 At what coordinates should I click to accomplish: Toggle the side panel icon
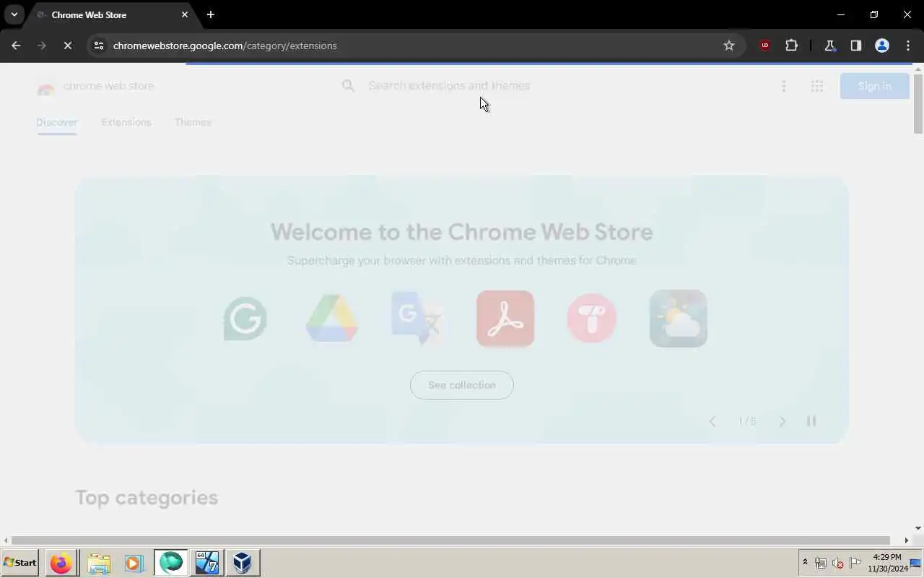pyautogui.click(x=855, y=46)
